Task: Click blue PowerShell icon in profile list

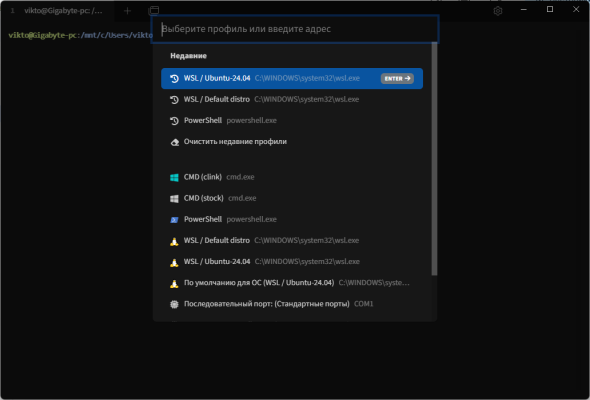Action: [x=174, y=220]
